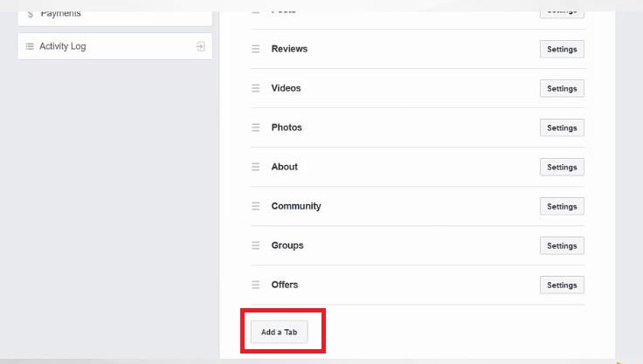Screen dimensions: 643x364
Task: Click the Activity Log list icon
Action: 30,46
